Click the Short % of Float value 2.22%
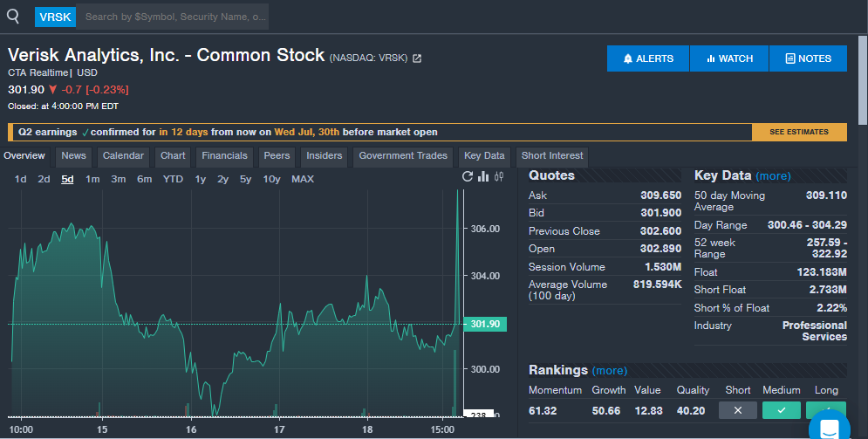Image resolution: width=868 pixels, height=439 pixels. click(x=831, y=308)
